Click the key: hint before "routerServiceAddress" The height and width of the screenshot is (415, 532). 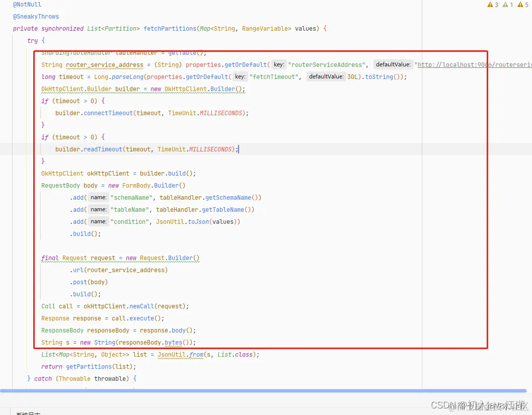click(279, 64)
